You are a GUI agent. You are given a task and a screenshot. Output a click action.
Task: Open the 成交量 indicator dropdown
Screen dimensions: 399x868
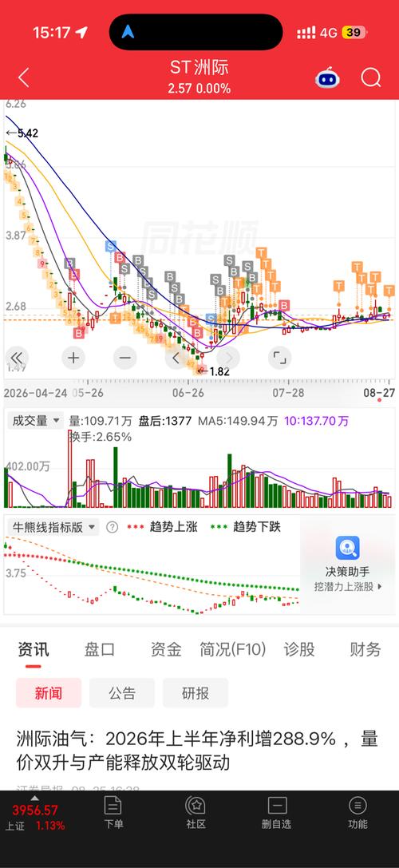(35, 421)
